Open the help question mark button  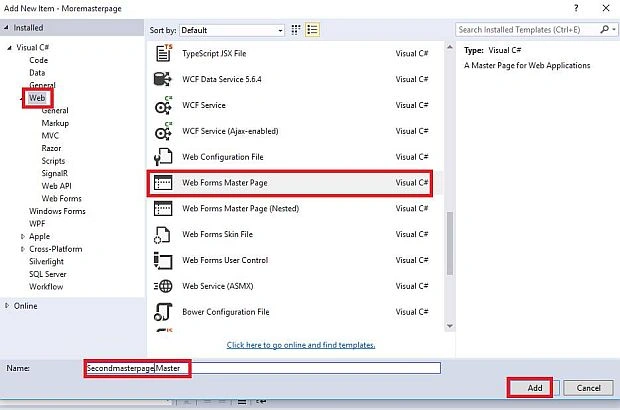[576, 8]
